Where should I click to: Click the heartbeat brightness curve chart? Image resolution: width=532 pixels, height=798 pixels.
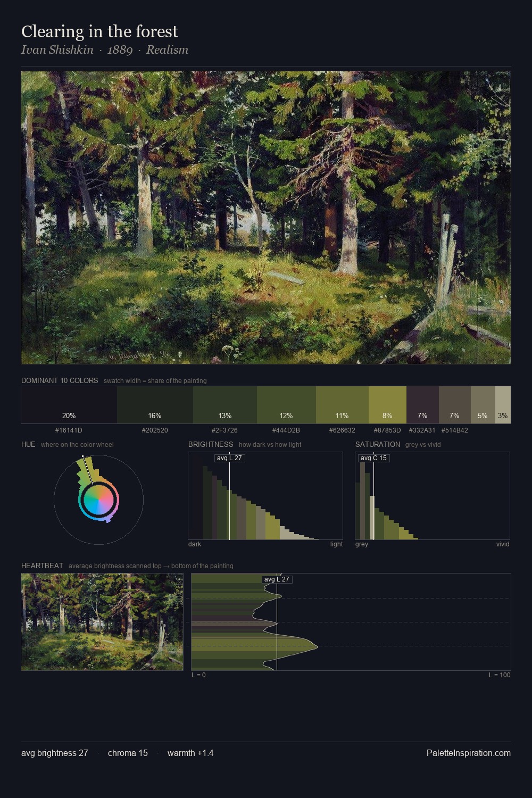[x=351, y=622]
